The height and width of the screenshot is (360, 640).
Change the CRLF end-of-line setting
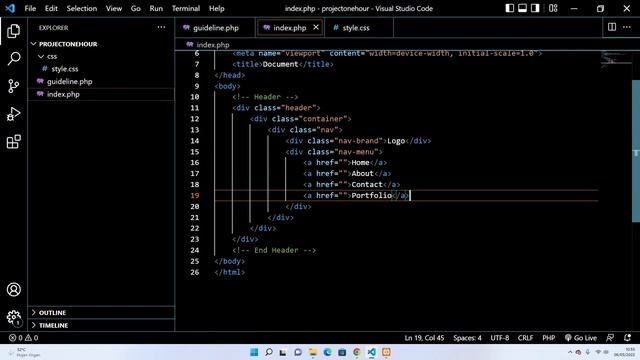pyautogui.click(x=525, y=338)
